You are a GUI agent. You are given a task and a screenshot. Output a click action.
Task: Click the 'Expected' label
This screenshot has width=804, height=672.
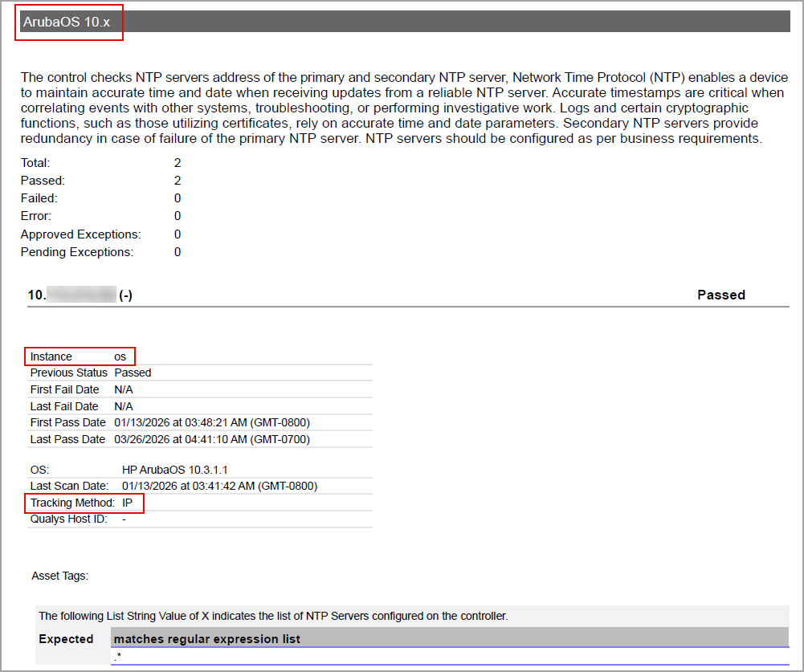[66, 639]
